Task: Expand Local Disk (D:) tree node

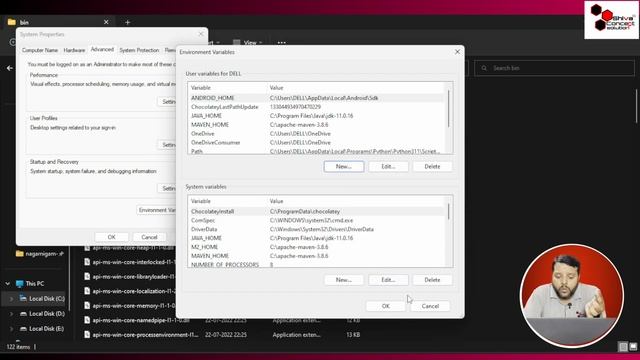Action: (x=11, y=314)
